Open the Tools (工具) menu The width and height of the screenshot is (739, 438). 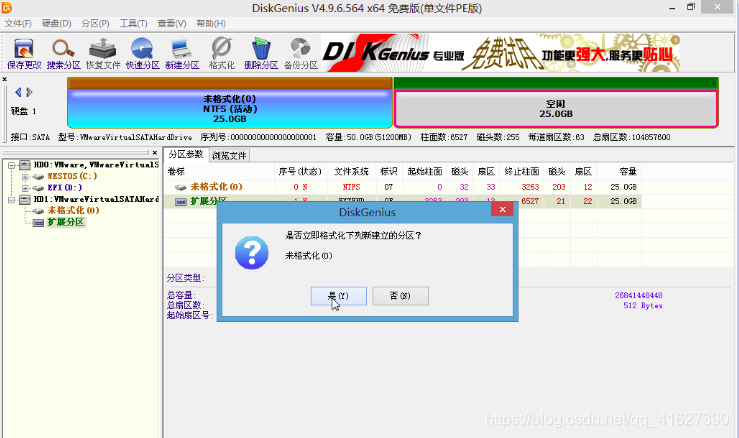click(x=133, y=23)
